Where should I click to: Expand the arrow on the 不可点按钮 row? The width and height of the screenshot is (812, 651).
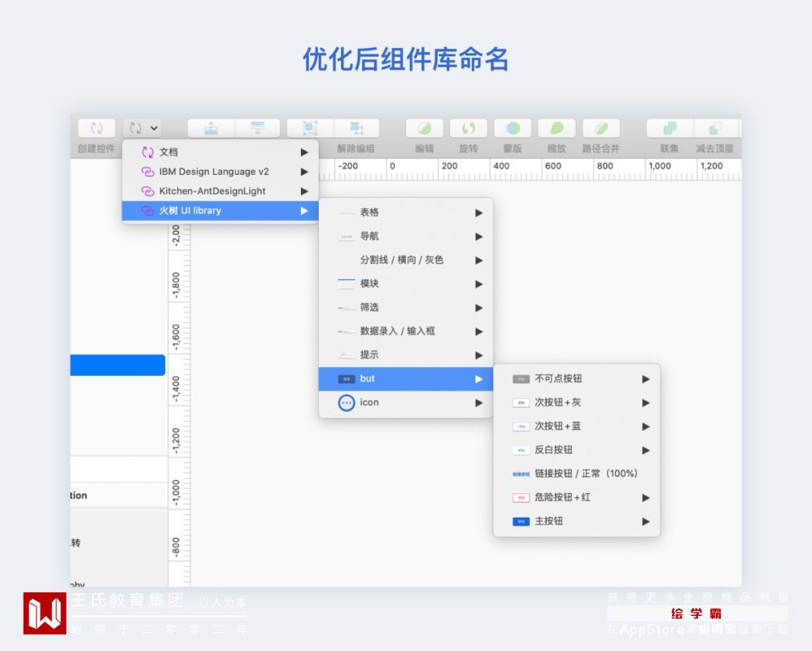(646, 379)
